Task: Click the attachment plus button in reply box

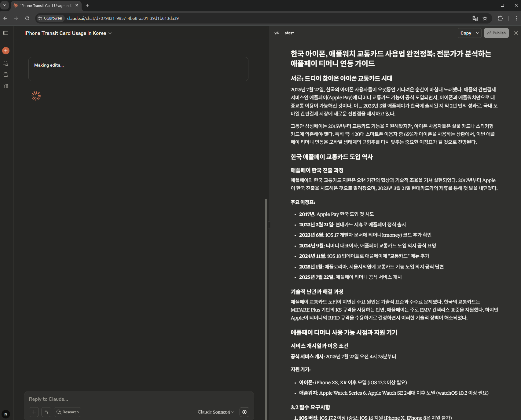Action: pyautogui.click(x=34, y=412)
